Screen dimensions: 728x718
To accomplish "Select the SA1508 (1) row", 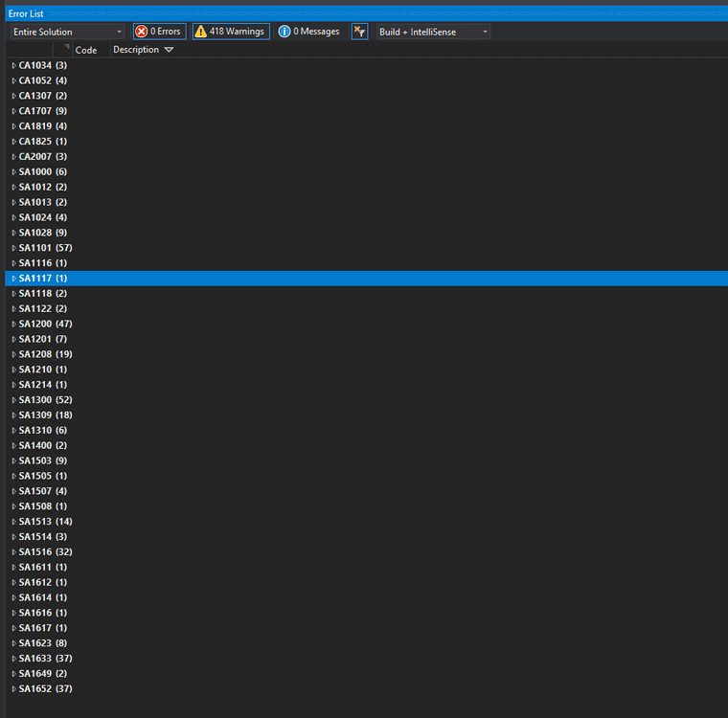I will pyautogui.click(x=366, y=506).
